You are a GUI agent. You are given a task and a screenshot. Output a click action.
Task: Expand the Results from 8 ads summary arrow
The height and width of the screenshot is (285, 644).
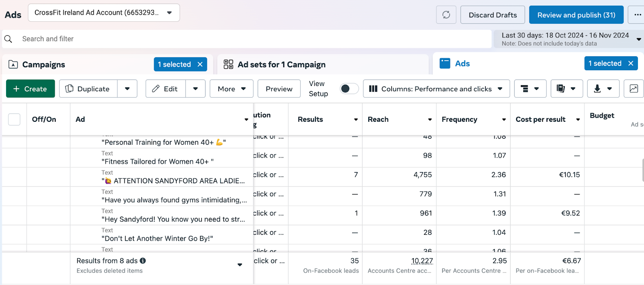[x=240, y=265]
